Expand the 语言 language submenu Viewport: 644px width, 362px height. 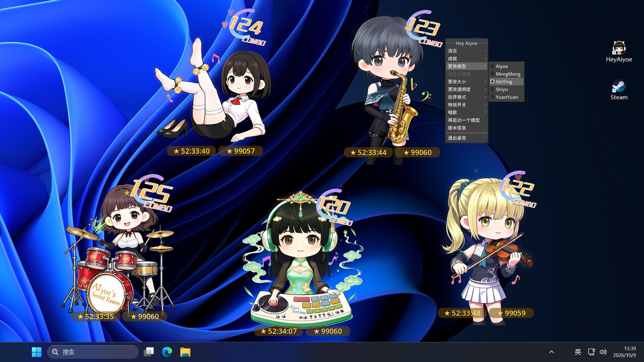click(467, 51)
